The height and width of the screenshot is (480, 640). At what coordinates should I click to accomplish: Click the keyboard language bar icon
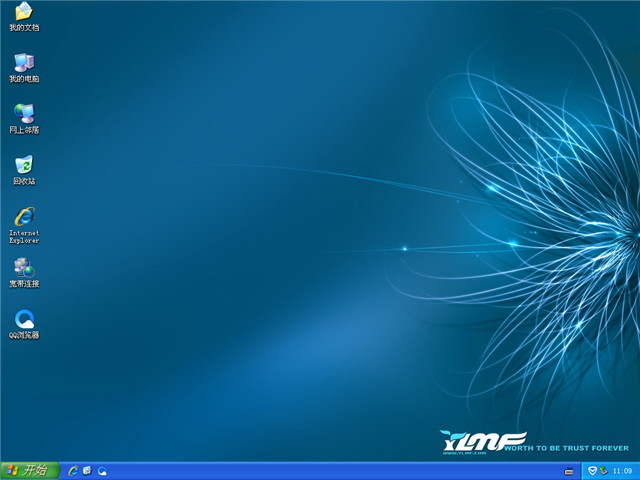[x=569, y=470]
